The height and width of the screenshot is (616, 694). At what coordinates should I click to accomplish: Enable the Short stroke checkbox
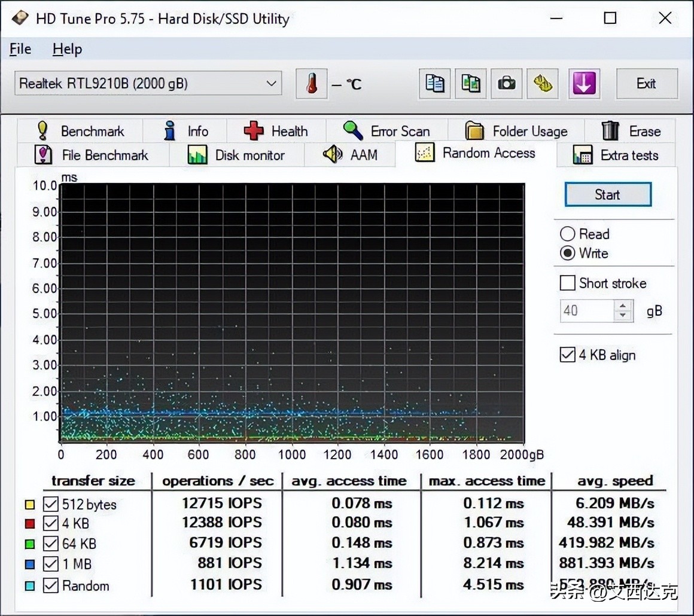(x=567, y=283)
